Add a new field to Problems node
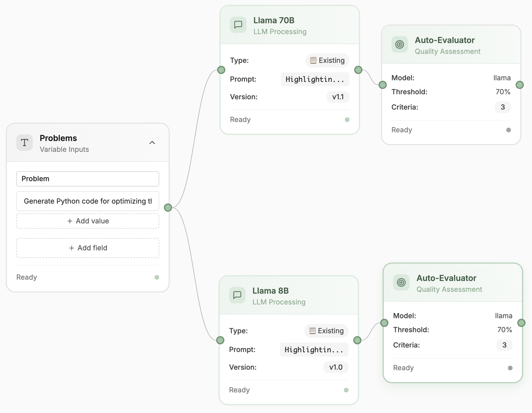Screen dimensions: 532x413 (88, 248)
